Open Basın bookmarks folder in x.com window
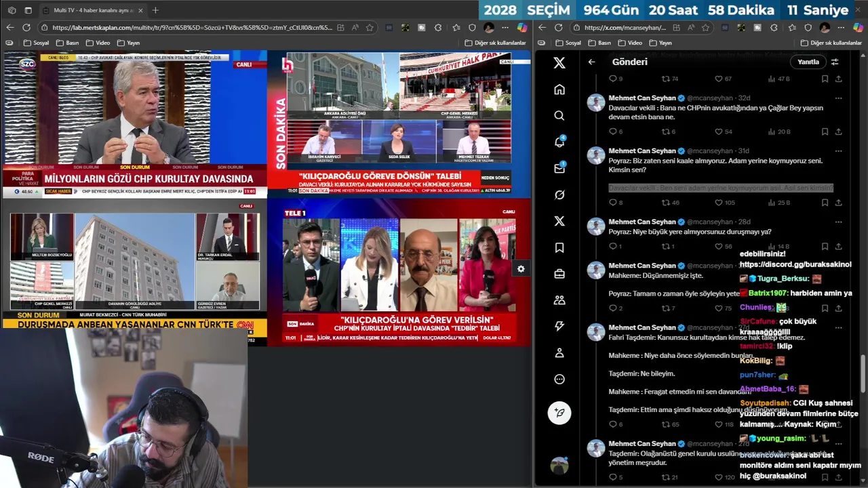 click(599, 43)
